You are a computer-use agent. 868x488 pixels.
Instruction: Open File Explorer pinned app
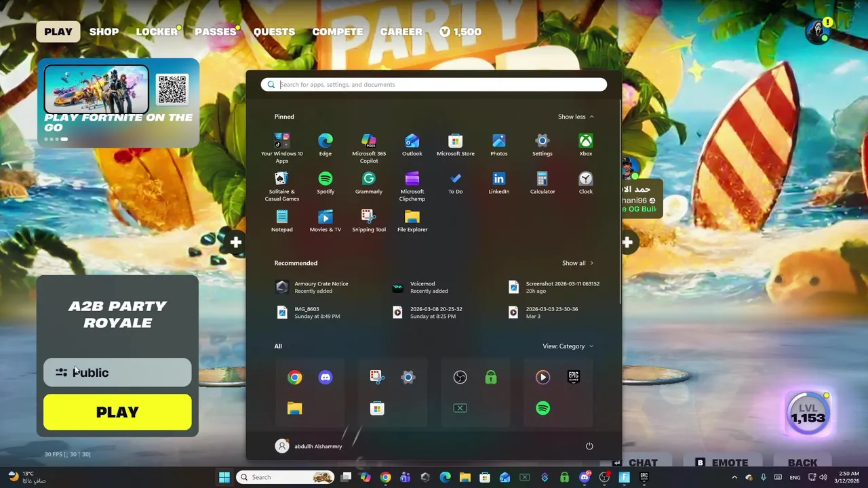coord(412,221)
